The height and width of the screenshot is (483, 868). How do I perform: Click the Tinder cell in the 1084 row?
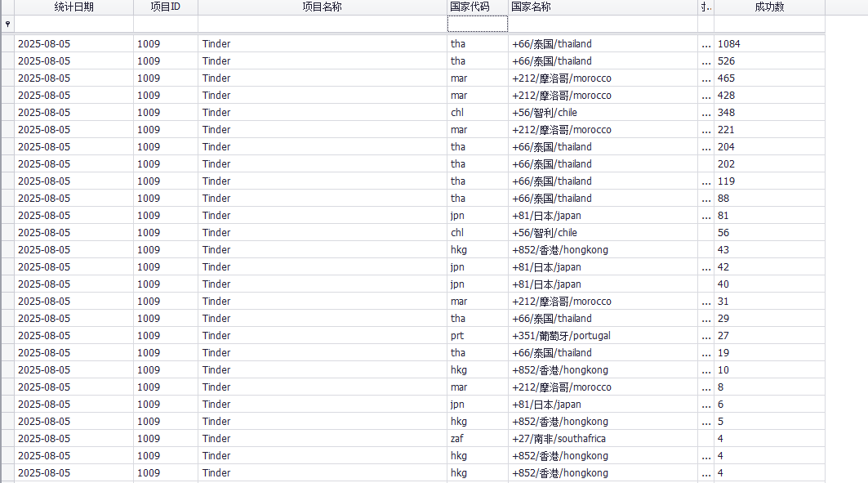[323, 44]
